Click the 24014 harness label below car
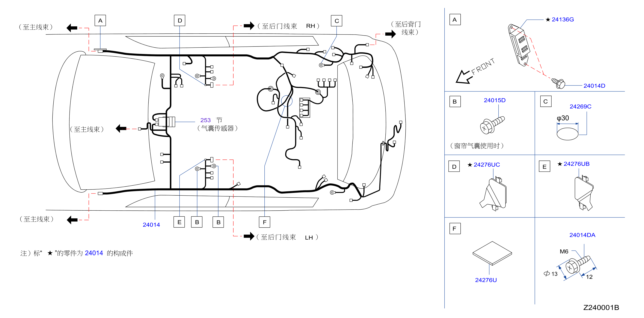This screenshot has height=318, width=644. pyautogui.click(x=151, y=225)
